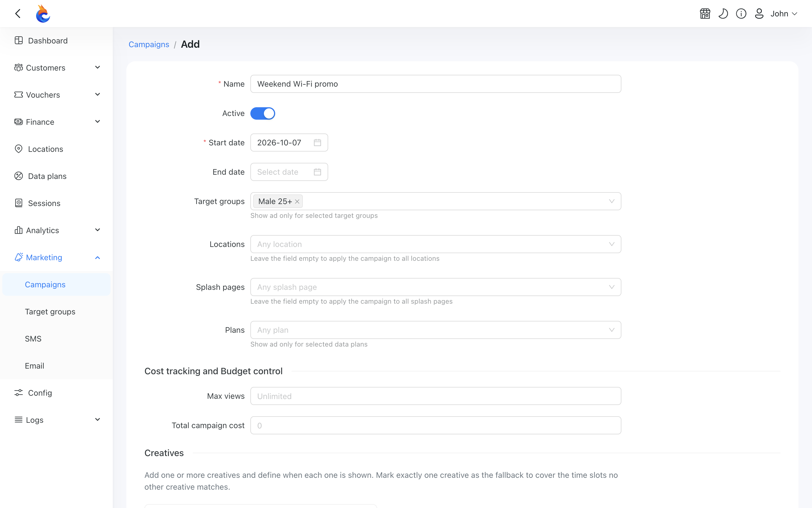Click the Max views input

coord(436,396)
